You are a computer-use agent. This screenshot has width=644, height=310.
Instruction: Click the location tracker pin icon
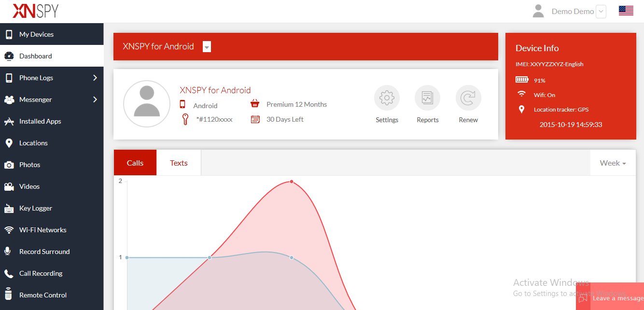point(521,109)
